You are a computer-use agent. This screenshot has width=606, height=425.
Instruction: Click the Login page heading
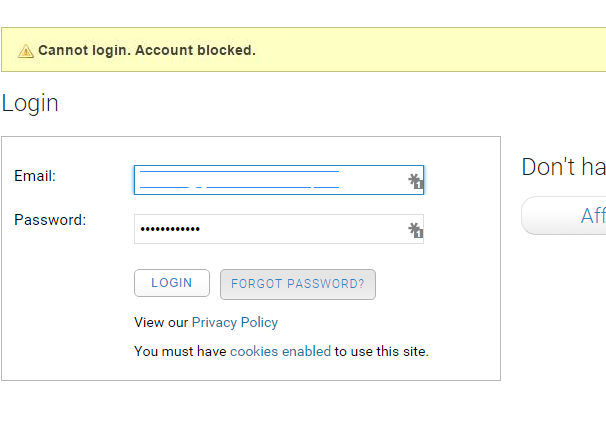(30, 103)
